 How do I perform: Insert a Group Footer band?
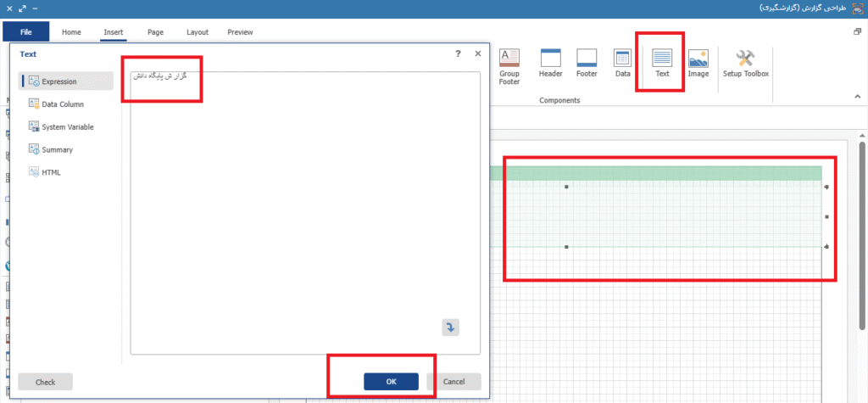(509, 66)
